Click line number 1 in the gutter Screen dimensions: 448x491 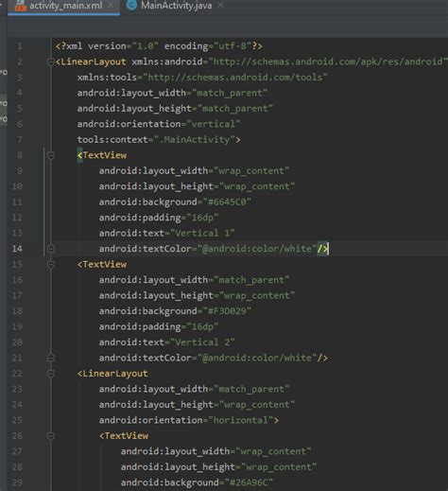20,46
